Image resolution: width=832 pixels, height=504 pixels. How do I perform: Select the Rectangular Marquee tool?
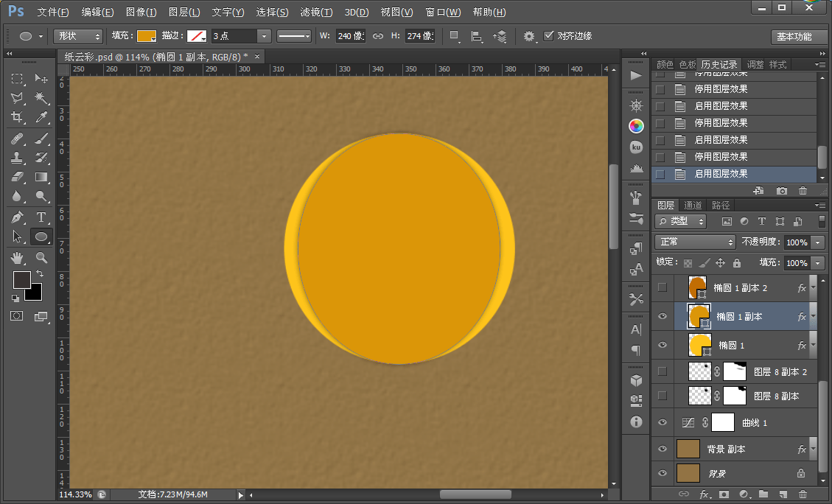click(x=17, y=79)
